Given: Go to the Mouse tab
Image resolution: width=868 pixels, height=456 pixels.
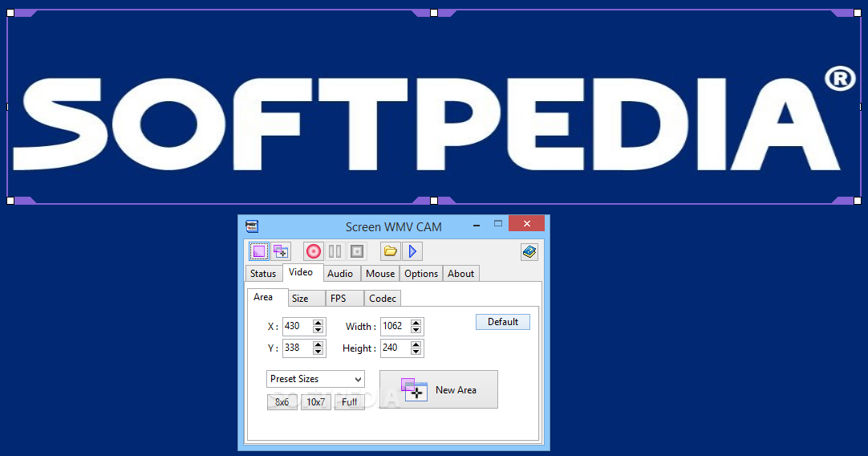Looking at the screenshot, I should (x=380, y=274).
